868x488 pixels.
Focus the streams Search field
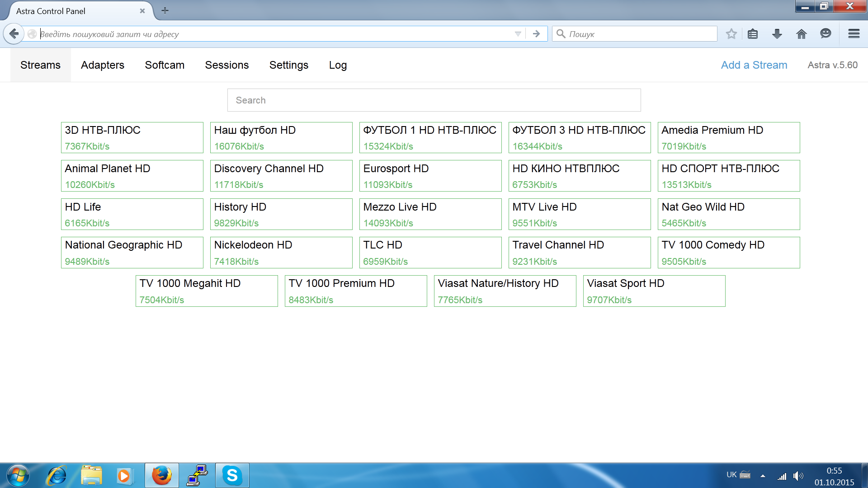[x=434, y=100]
